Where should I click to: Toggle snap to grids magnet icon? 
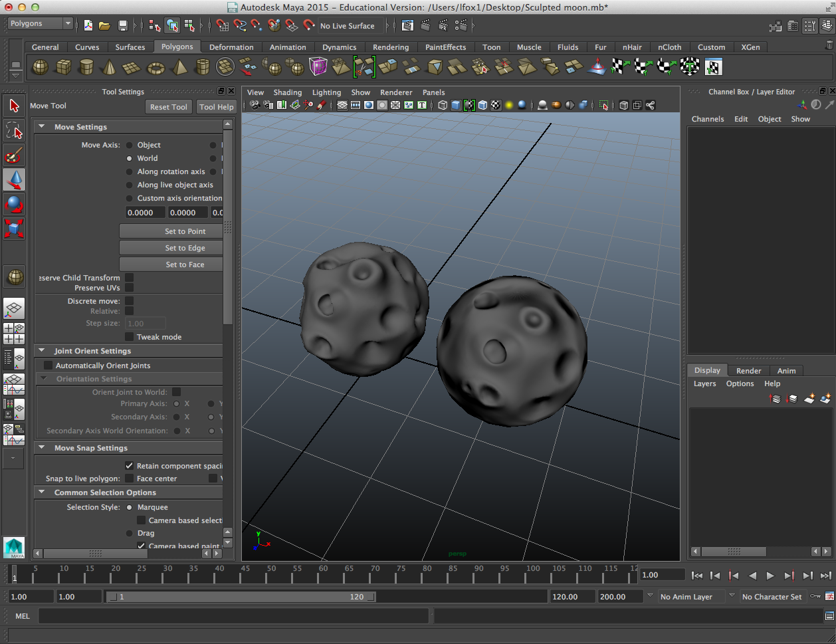[223, 26]
